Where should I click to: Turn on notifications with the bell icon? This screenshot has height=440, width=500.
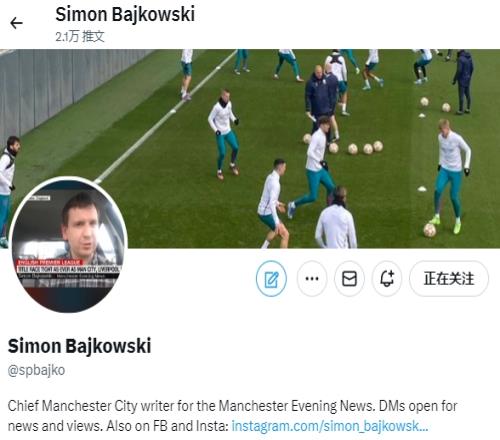tap(387, 279)
